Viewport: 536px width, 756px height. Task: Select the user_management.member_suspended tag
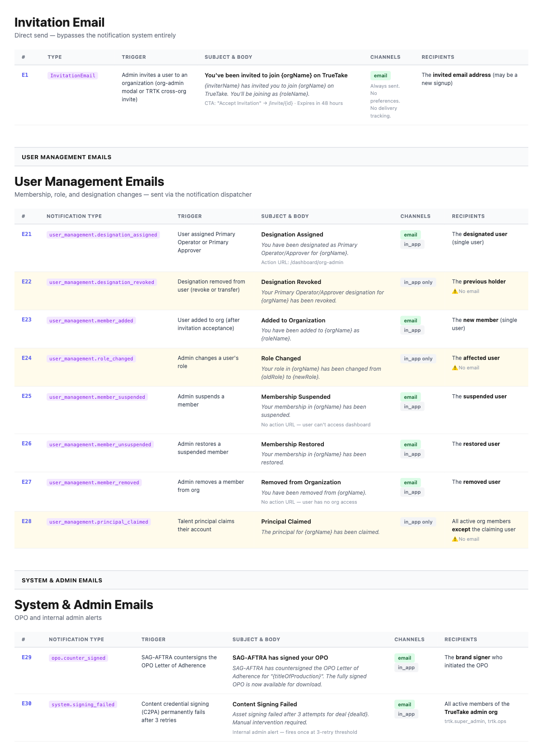(97, 397)
